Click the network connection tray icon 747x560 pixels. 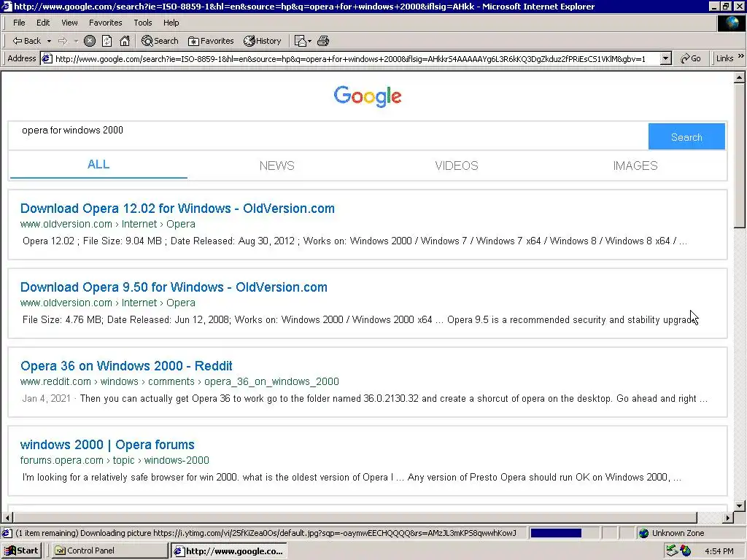[672, 551]
